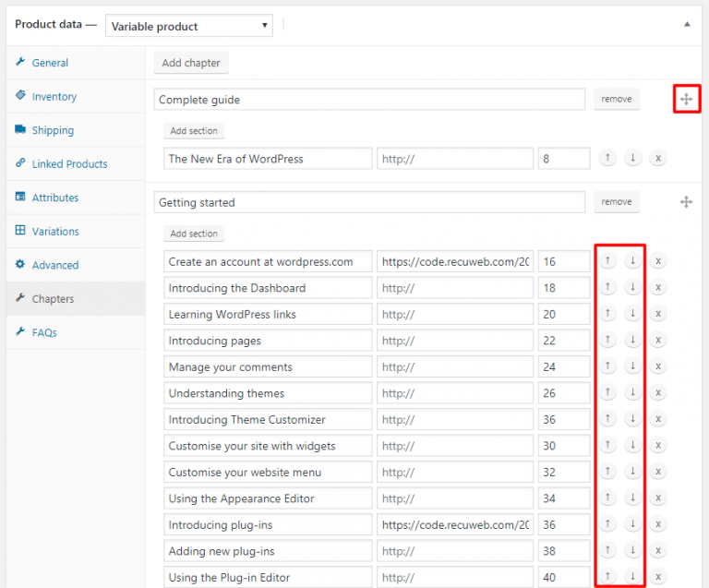Switch to the Variations tab

click(55, 232)
